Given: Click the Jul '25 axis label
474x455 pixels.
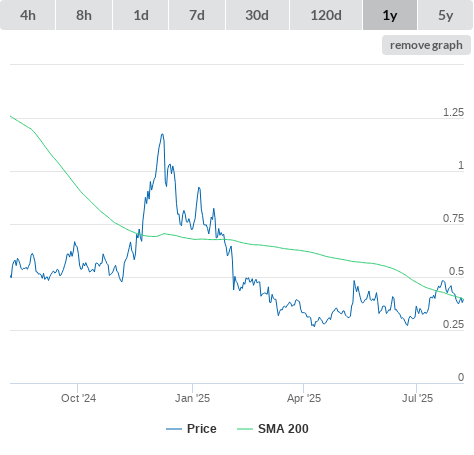Looking at the screenshot, I should (x=417, y=398).
